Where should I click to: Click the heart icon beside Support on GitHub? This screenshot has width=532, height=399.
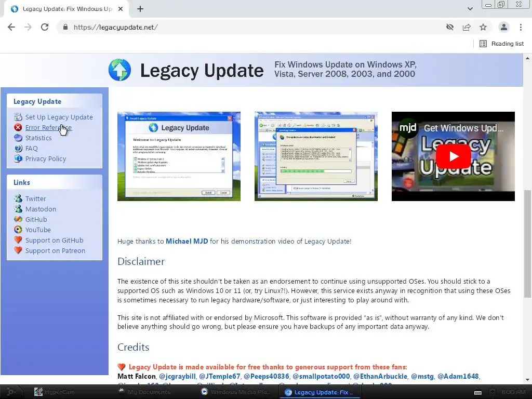(x=18, y=240)
